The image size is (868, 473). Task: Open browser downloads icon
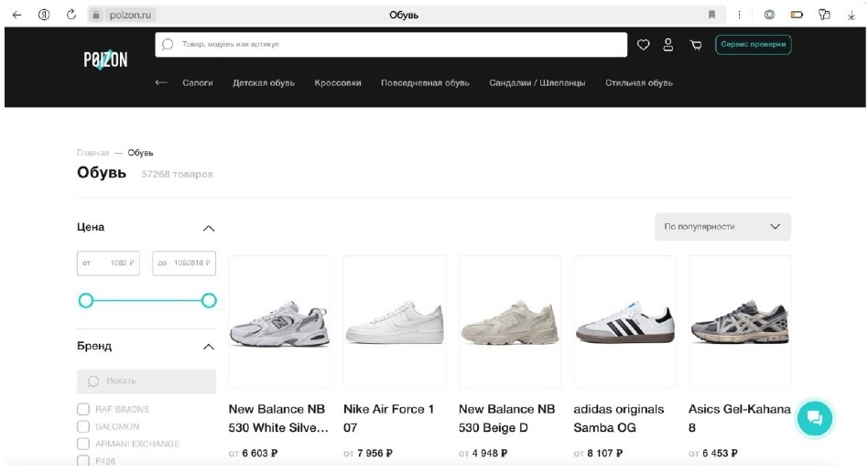click(852, 15)
